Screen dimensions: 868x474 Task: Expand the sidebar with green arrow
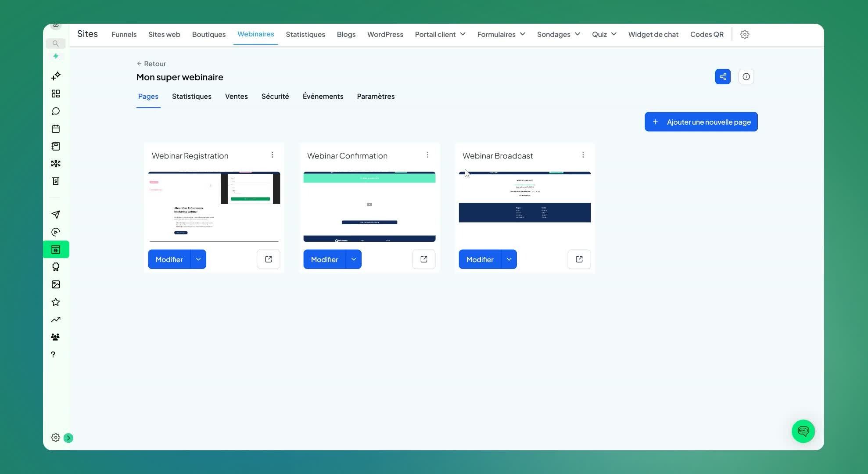pos(68,438)
